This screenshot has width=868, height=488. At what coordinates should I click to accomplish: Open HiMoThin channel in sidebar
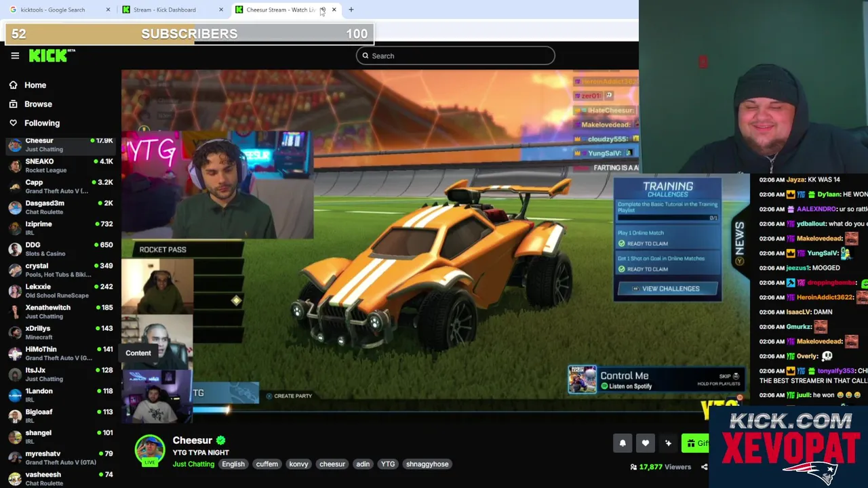pos(60,353)
